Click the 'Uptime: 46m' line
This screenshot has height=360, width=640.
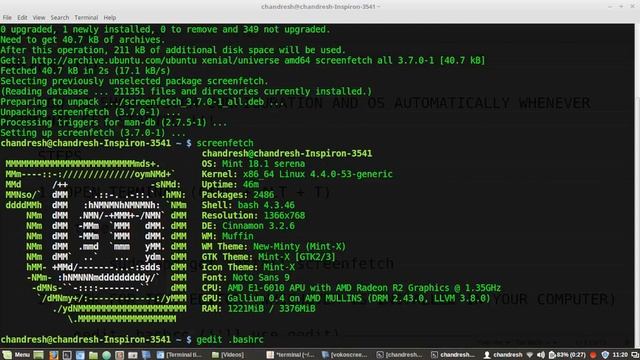point(230,184)
